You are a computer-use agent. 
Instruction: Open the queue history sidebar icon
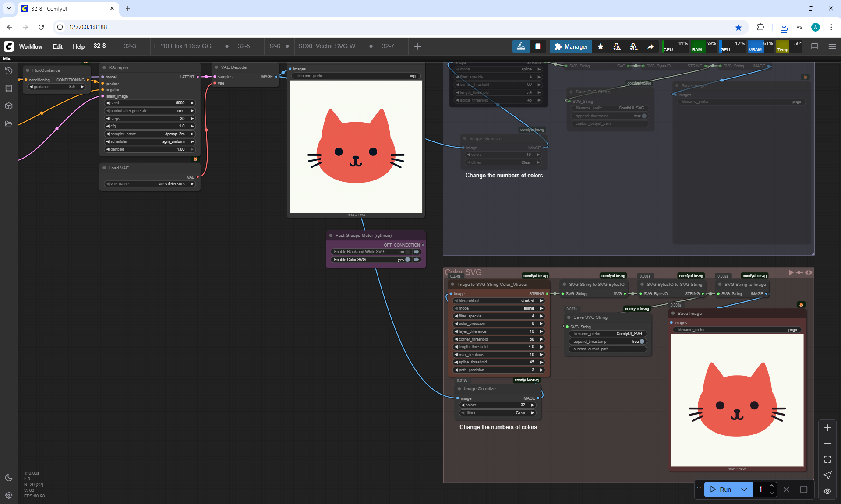coord(8,71)
